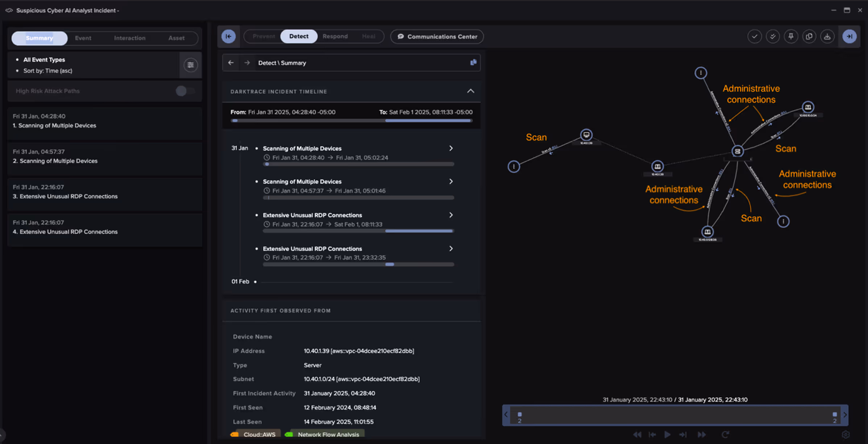Click the double checkmark acknowledge-all icon

pos(773,36)
